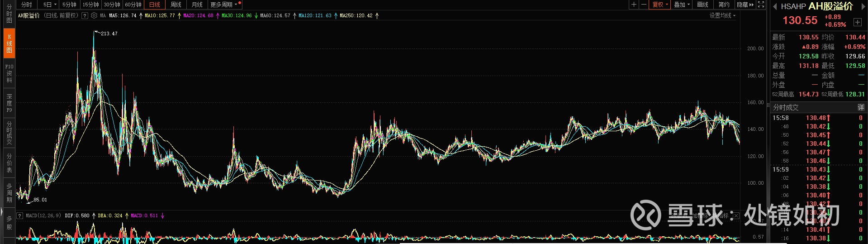Open 更多周期 dropdown

(225, 5)
